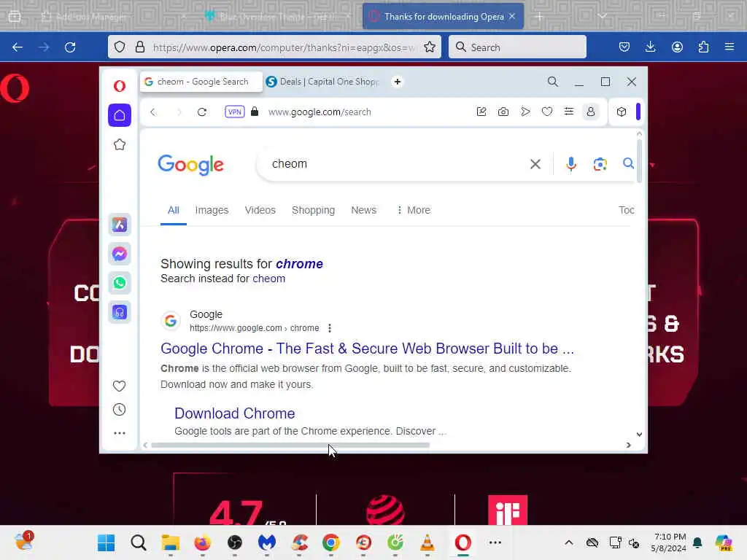747x560 pixels.
Task: Open Chrome from the taskbar
Action: click(x=330, y=542)
